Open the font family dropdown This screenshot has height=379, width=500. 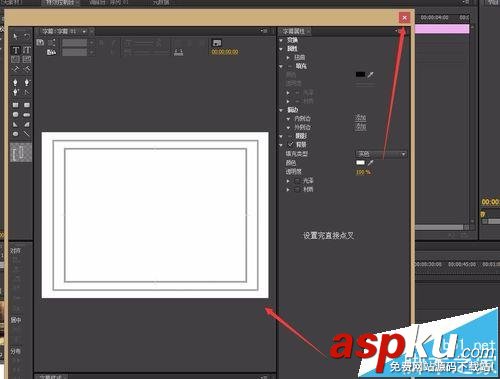[78, 43]
